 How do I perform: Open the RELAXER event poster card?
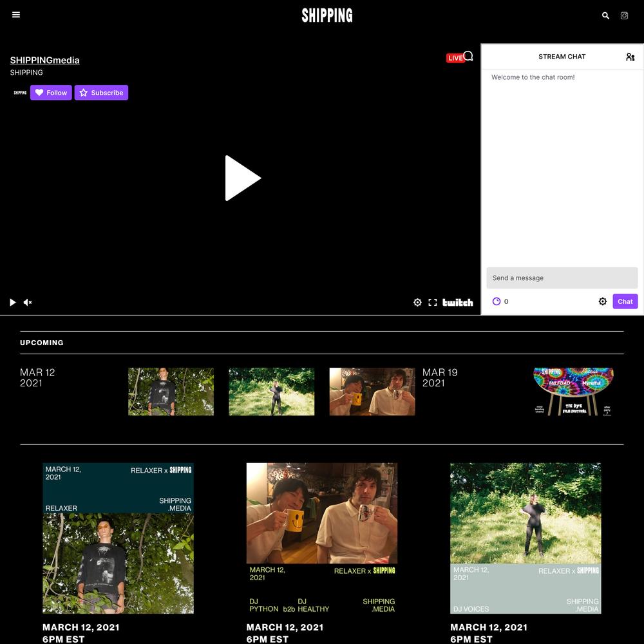coord(118,538)
